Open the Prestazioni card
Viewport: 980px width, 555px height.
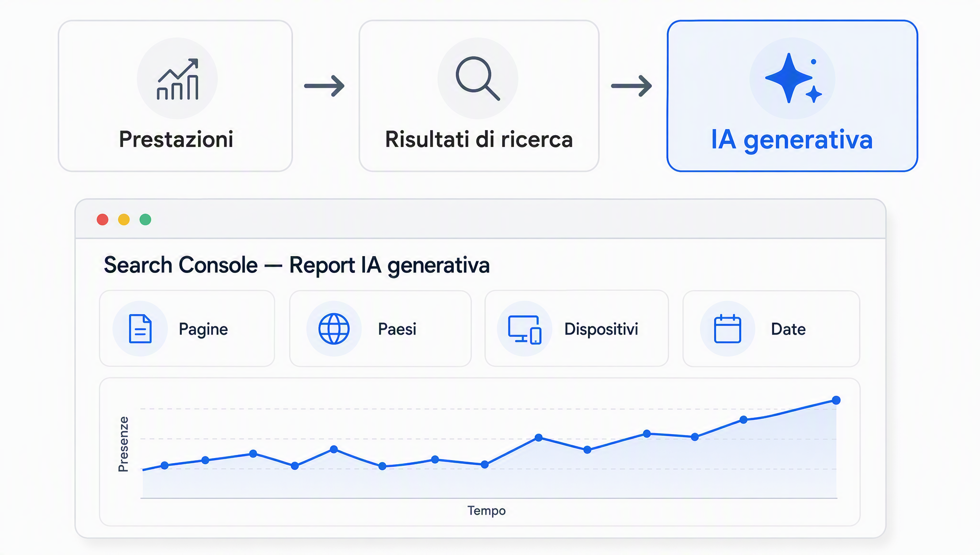[175, 96]
